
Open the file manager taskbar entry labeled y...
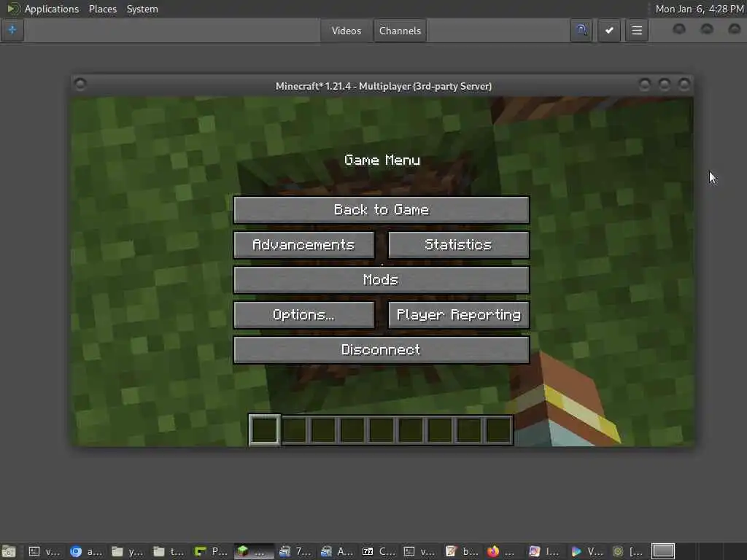(127, 551)
